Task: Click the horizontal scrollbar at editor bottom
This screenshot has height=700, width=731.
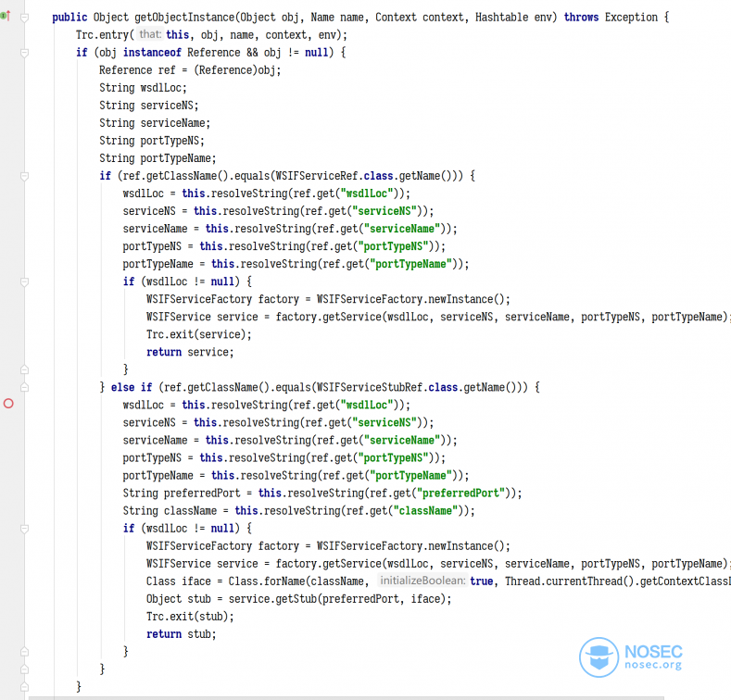Action: [x=346, y=697]
